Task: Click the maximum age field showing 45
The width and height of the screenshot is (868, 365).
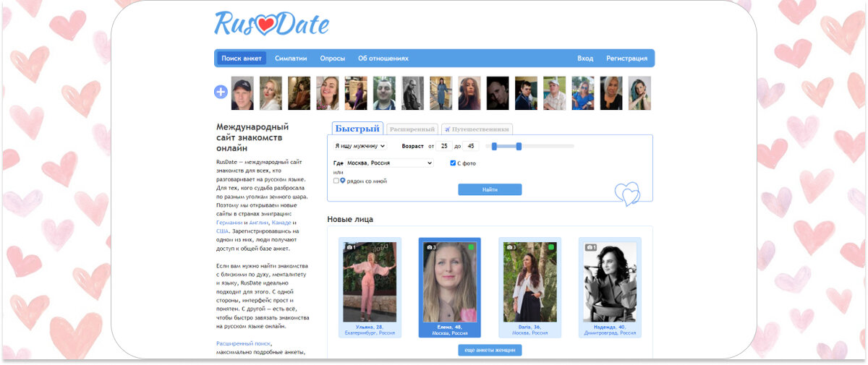Action: point(472,146)
